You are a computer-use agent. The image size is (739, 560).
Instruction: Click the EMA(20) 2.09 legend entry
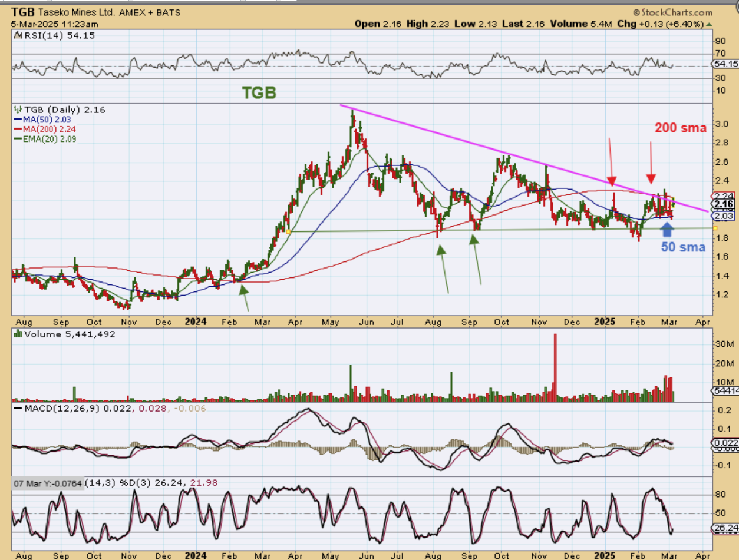pyautogui.click(x=48, y=139)
